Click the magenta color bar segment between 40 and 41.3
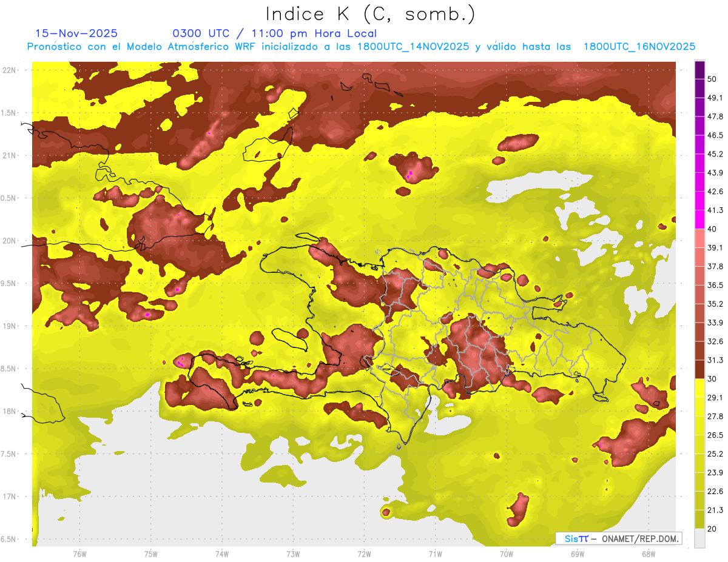This screenshot has width=728, height=562. tap(699, 219)
